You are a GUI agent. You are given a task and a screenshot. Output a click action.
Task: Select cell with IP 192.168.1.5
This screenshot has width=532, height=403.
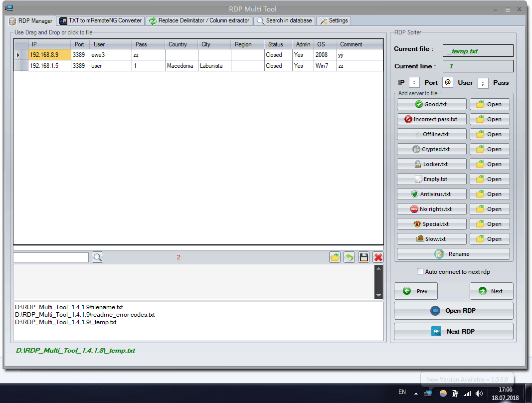coord(49,66)
